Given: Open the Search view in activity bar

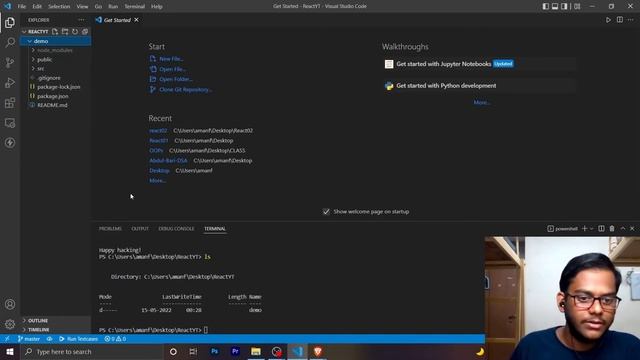Looking at the screenshot, I should coord(10,42).
